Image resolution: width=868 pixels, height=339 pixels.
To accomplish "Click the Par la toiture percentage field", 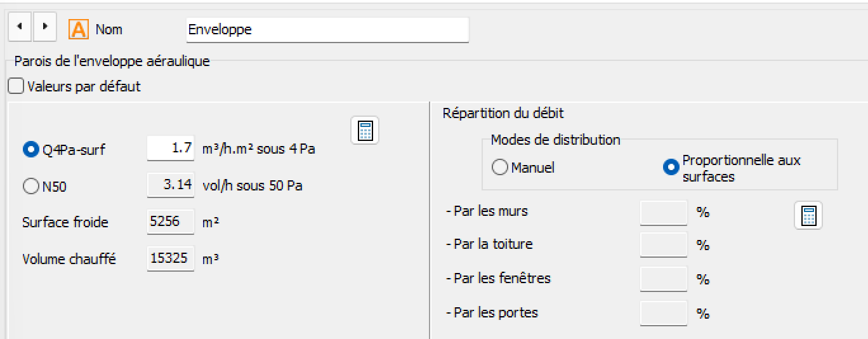I will point(663,244).
